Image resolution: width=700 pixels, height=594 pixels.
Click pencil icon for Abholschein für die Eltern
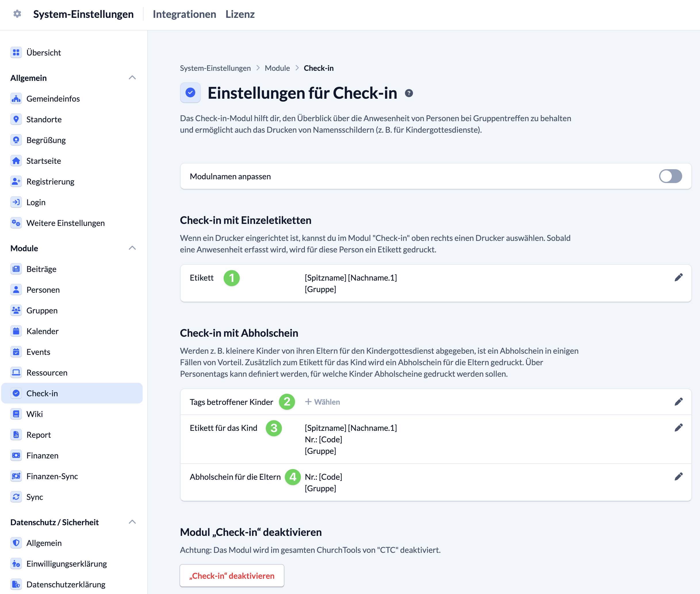tap(678, 476)
